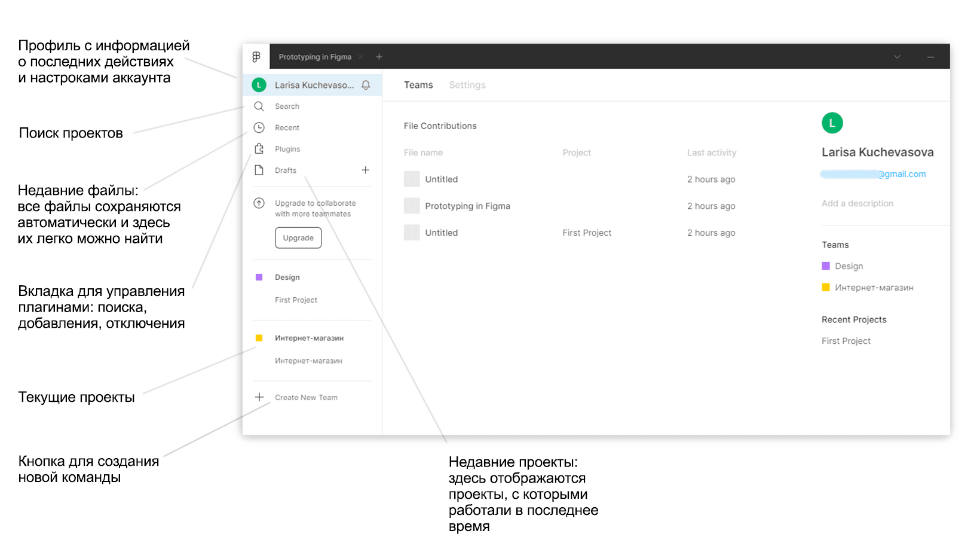This screenshot has height=555, width=980.
Task: Select the Design team in sidebar
Action: [x=287, y=277]
